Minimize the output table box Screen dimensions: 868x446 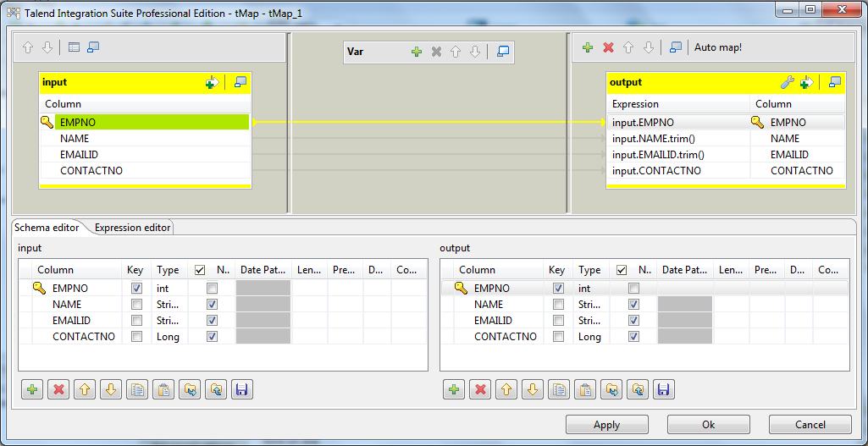tap(835, 82)
